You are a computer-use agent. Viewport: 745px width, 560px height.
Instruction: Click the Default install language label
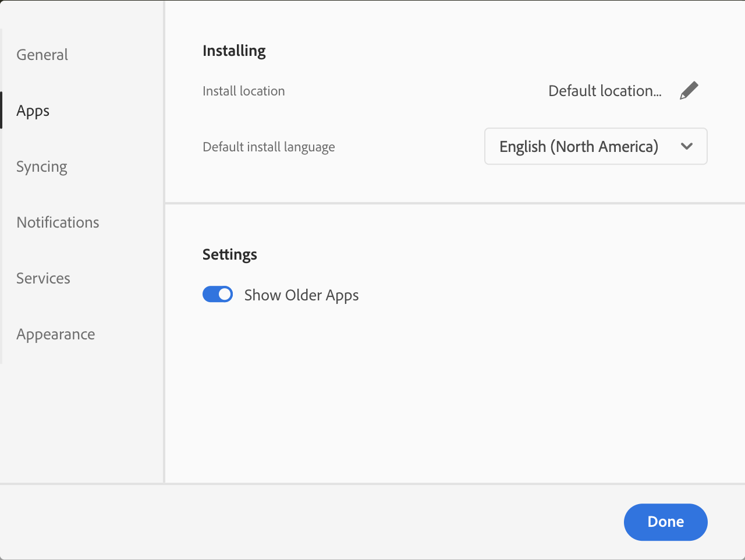point(268,147)
